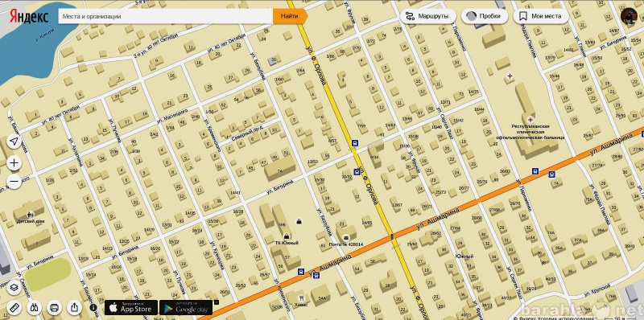The image size is (644, 320).
Task: Close the app download banner
Action: click(x=217, y=302)
